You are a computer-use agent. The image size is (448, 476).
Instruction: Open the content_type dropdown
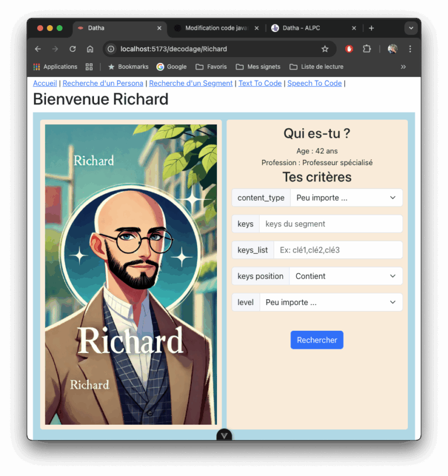click(346, 198)
